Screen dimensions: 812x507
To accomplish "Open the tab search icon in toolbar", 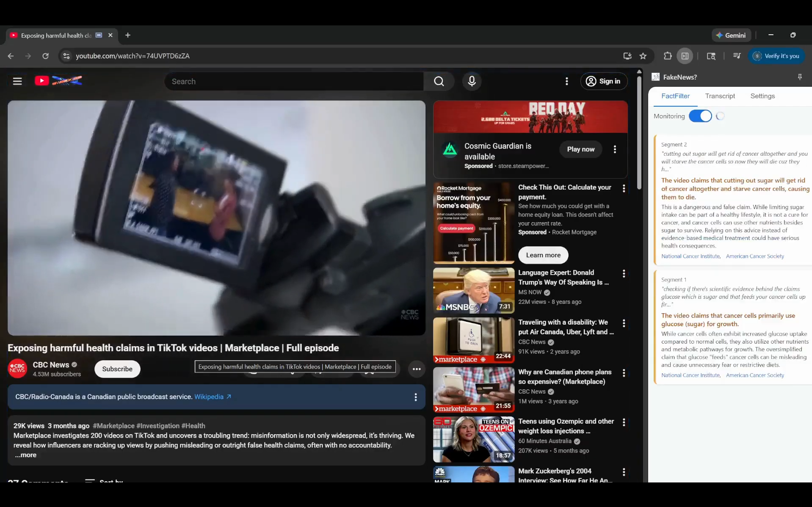I will (x=711, y=56).
